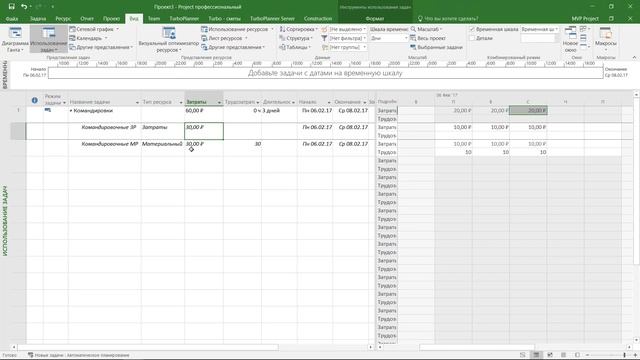Click the lightbulb Tell Me search box

pos(448,19)
